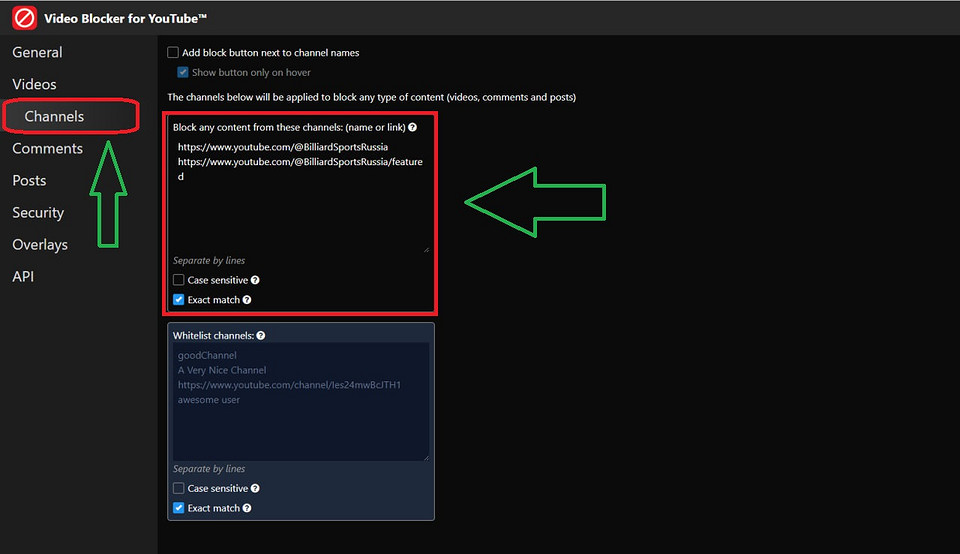Screen dimensions: 960x554
Task: Click resize handle of block channels textarea
Action: (425, 248)
